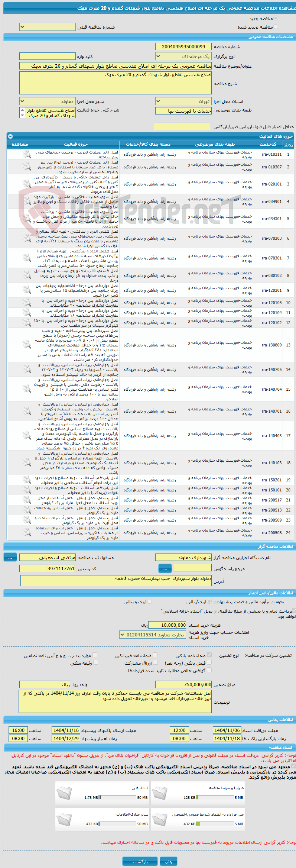296x868 pixels.
Task: Open view icon for row rra-140704
Action: (x=27, y=389)
